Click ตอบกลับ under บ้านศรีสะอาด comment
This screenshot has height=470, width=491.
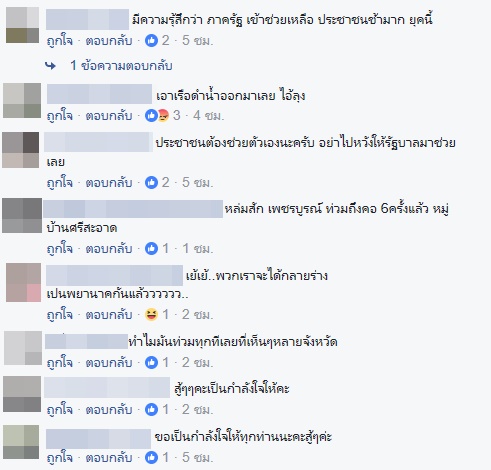pos(109,249)
